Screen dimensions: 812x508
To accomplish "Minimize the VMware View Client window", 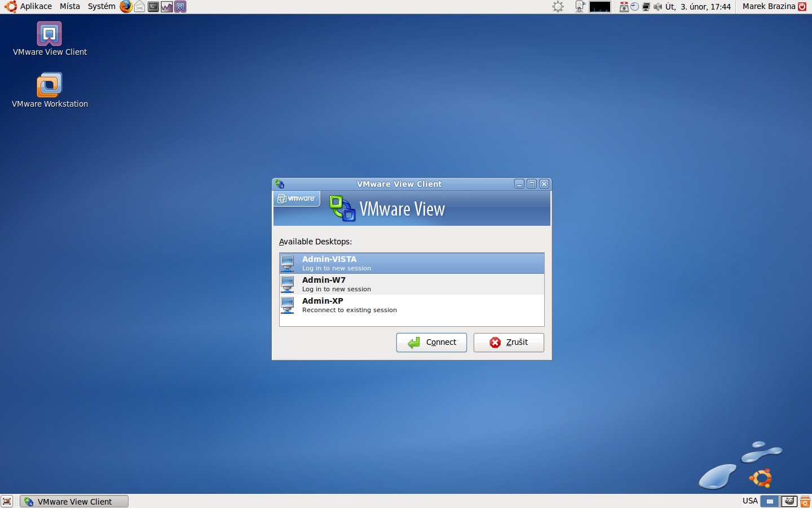I will coord(519,184).
